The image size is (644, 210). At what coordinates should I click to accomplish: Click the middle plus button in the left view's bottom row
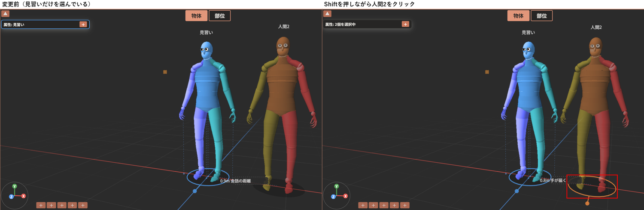click(x=62, y=205)
